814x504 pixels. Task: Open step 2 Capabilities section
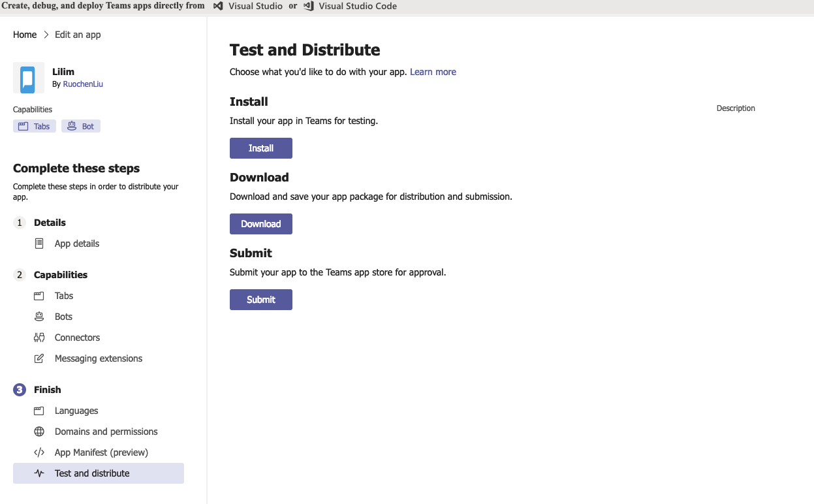click(x=60, y=275)
